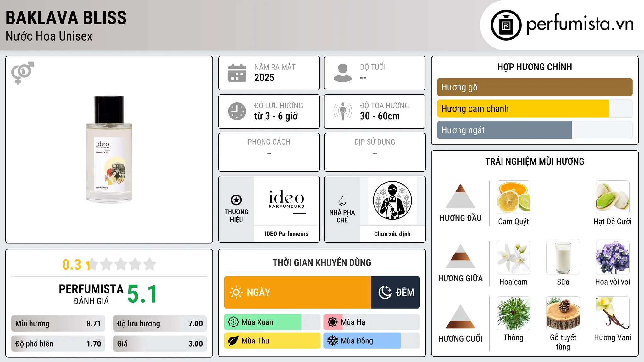Viewport: 644px width, 362px height.
Task: Click the star badge icon above Thương hiệu
Action: click(x=236, y=200)
